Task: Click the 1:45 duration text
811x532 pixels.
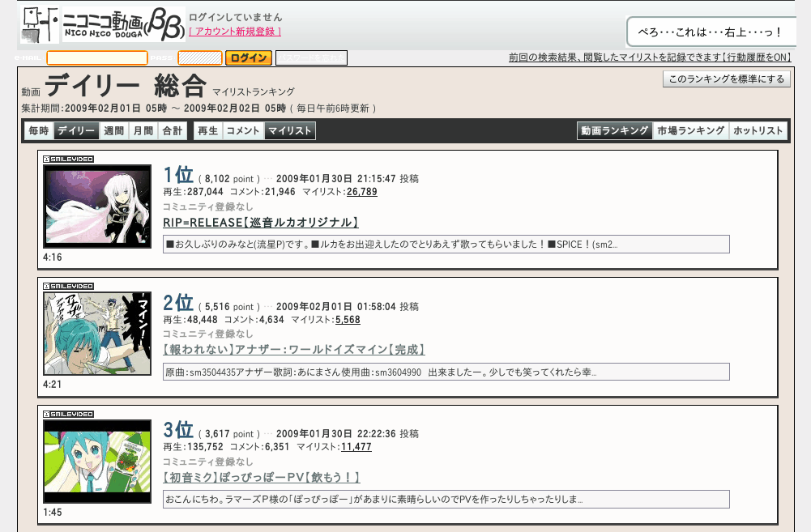Action: 52,512
